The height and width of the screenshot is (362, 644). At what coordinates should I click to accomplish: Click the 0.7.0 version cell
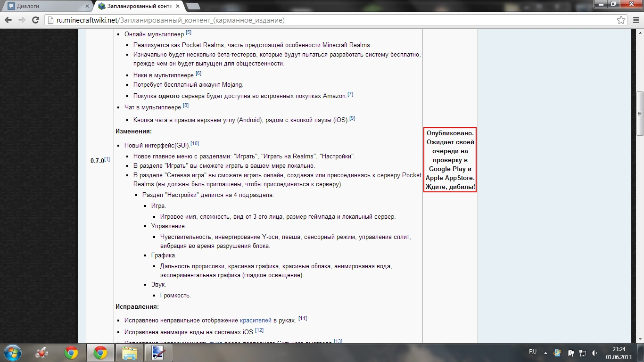pos(100,161)
